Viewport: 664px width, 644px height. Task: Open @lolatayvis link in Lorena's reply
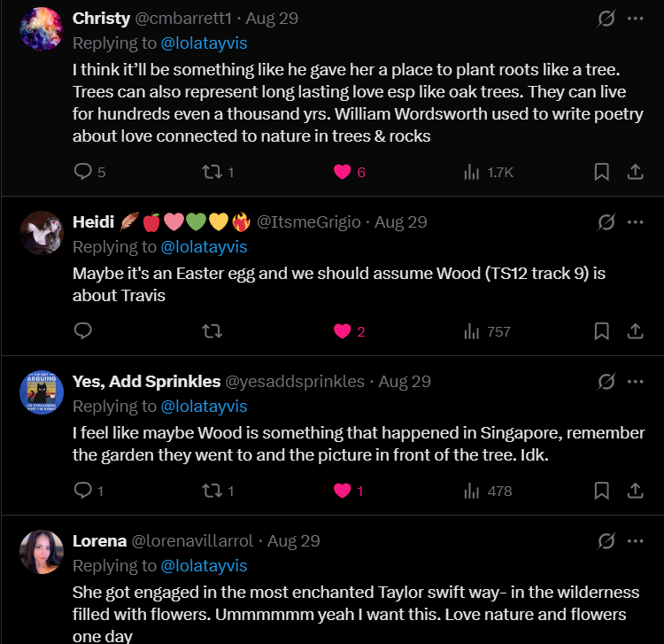tap(203, 566)
